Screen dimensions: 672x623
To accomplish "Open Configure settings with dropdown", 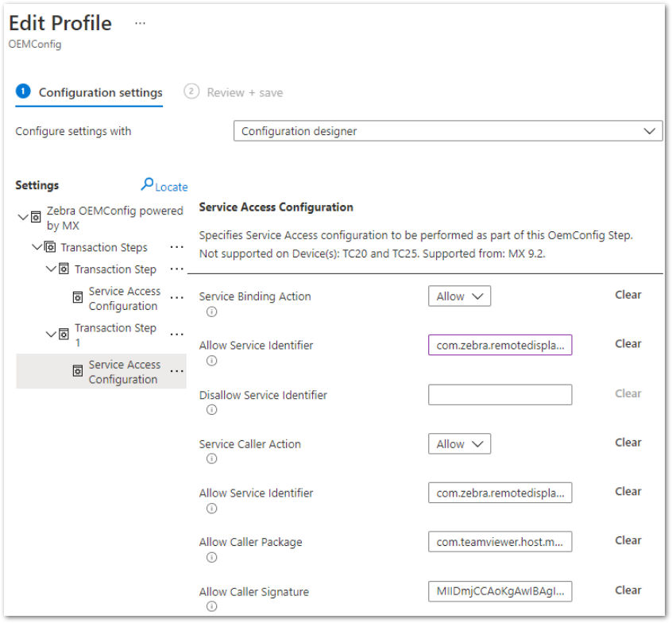I will point(448,131).
